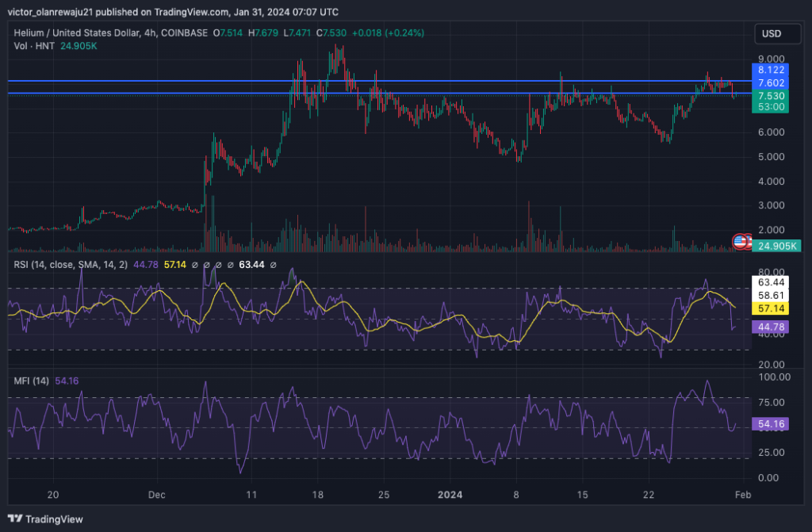The height and width of the screenshot is (532, 812).
Task: Click the green 24.905K volume scale label
Action: 776,246
